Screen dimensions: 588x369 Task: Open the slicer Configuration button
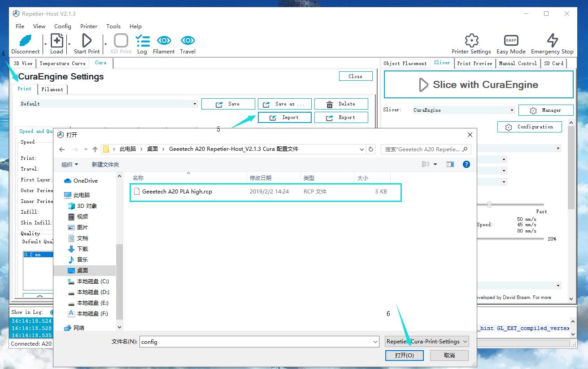click(530, 127)
